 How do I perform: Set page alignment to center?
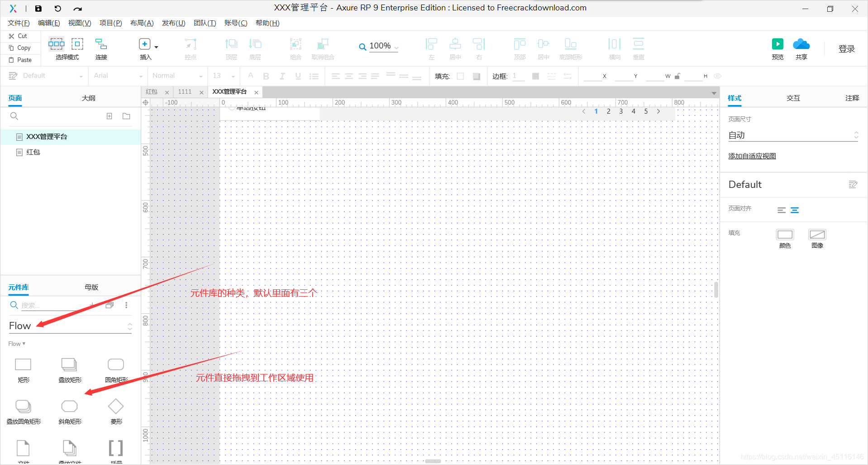tap(795, 210)
